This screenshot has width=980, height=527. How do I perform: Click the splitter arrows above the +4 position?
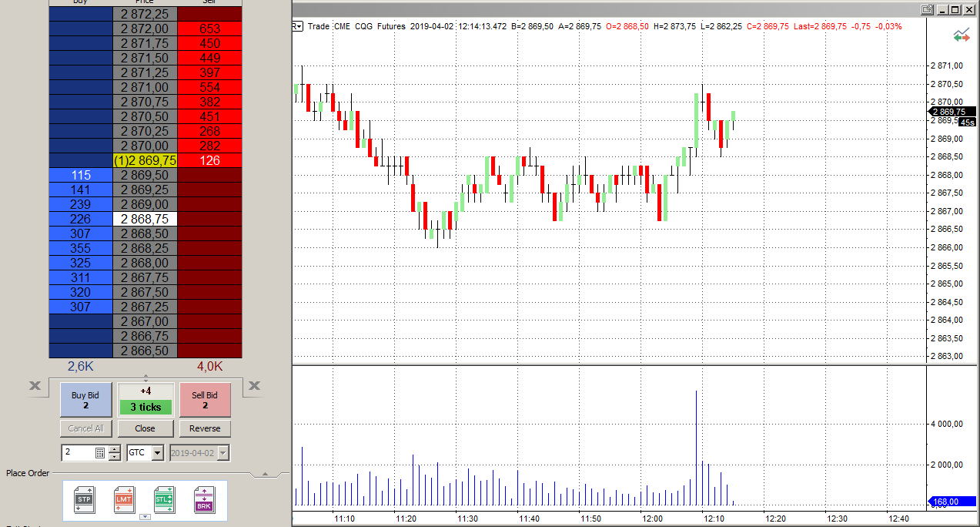[x=145, y=378]
